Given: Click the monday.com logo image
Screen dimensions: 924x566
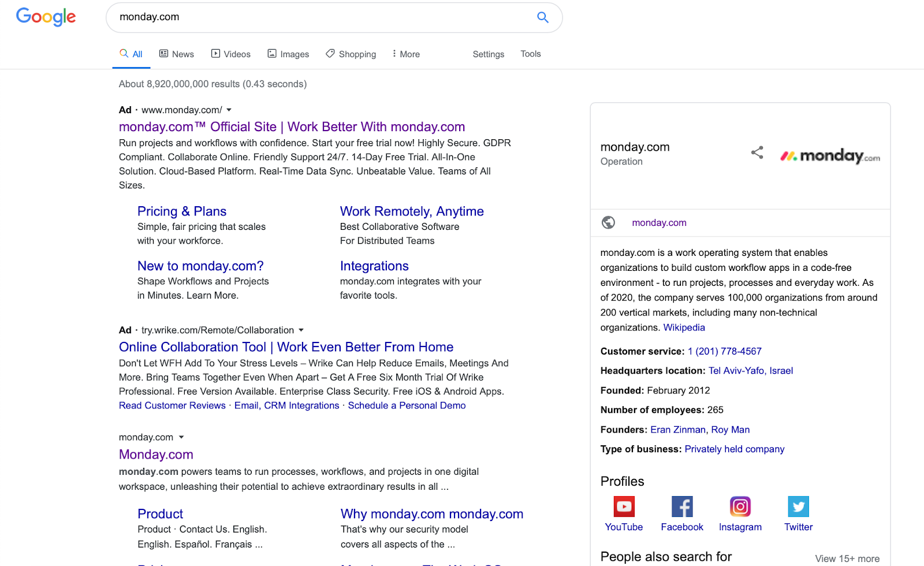Looking at the screenshot, I should tap(830, 156).
